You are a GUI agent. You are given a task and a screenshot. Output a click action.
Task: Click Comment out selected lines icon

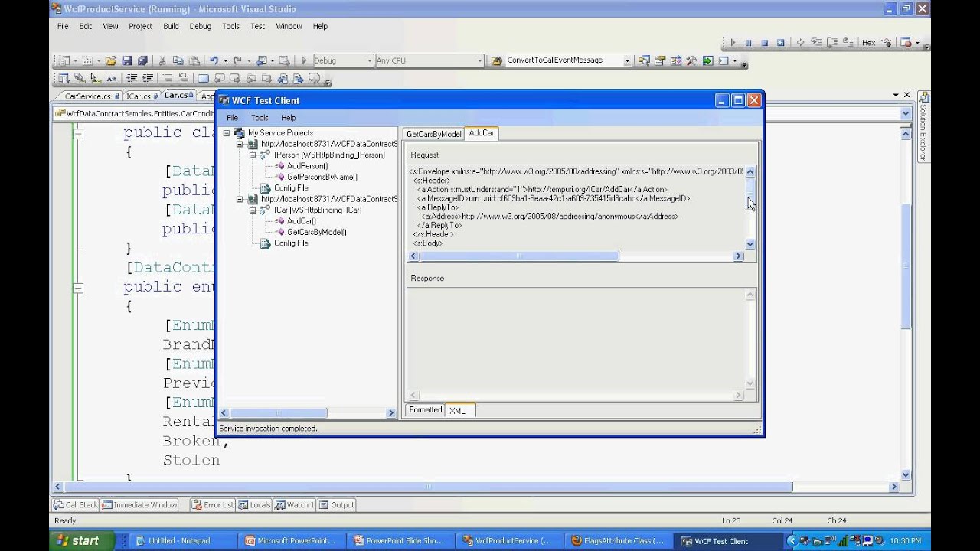168,78
